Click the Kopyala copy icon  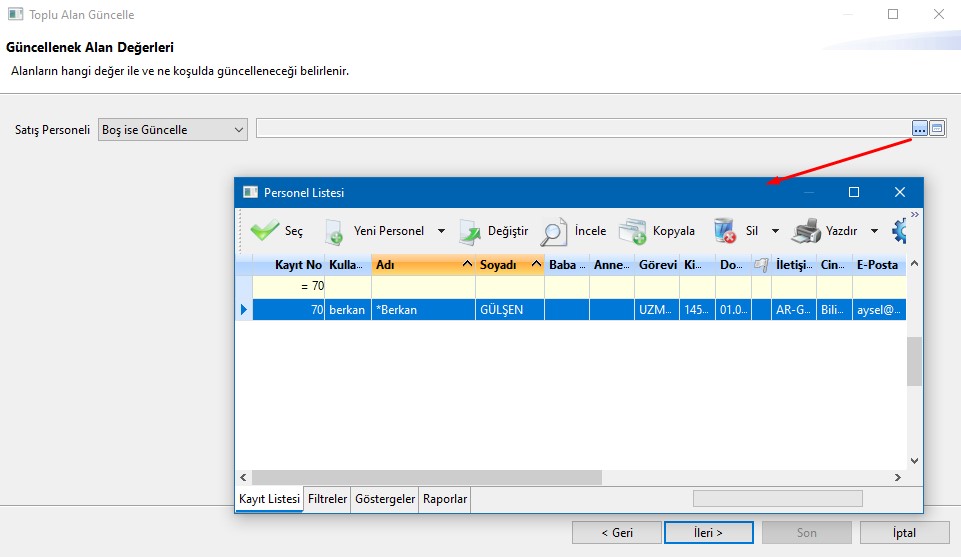632,231
